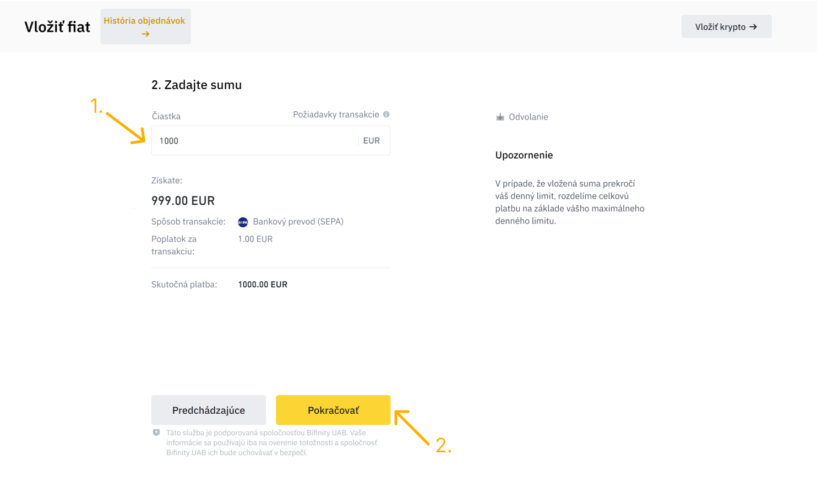Click the icon next to Odvolanie
This screenshot has width=817, height=504.
tap(500, 117)
